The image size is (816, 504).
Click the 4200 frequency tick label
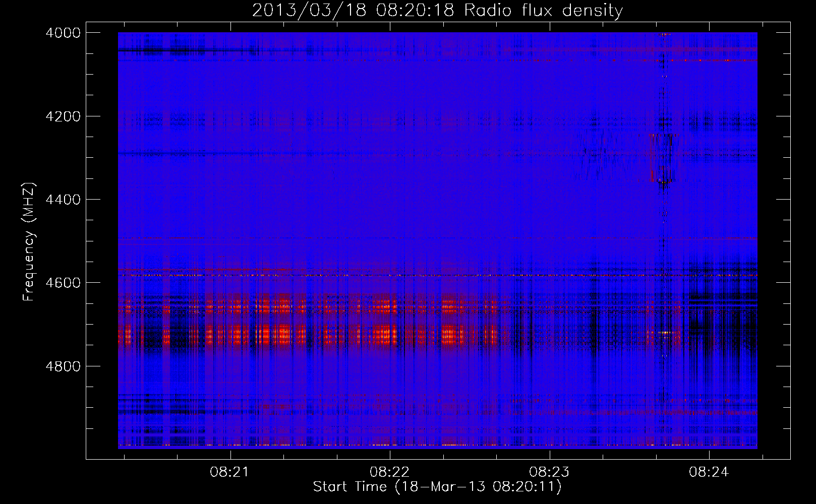tap(63, 116)
